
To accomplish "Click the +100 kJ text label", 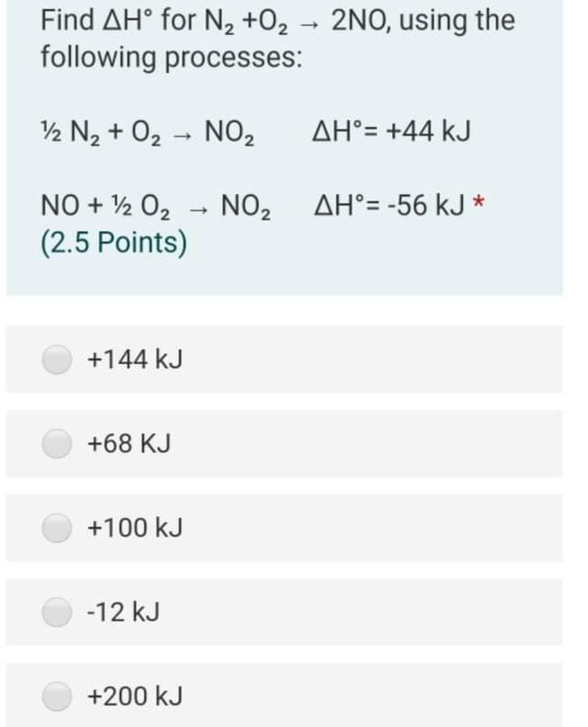I will (x=135, y=528).
